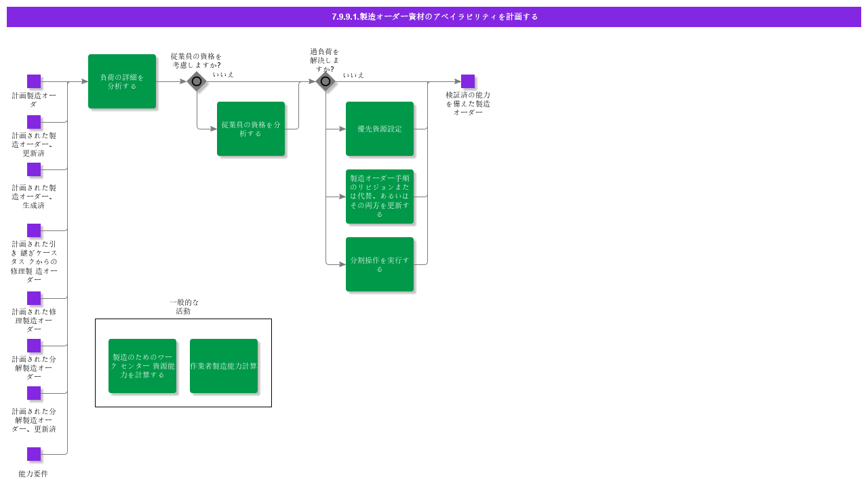Select the 計画製造オーダ input marker icon

click(34, 81)
